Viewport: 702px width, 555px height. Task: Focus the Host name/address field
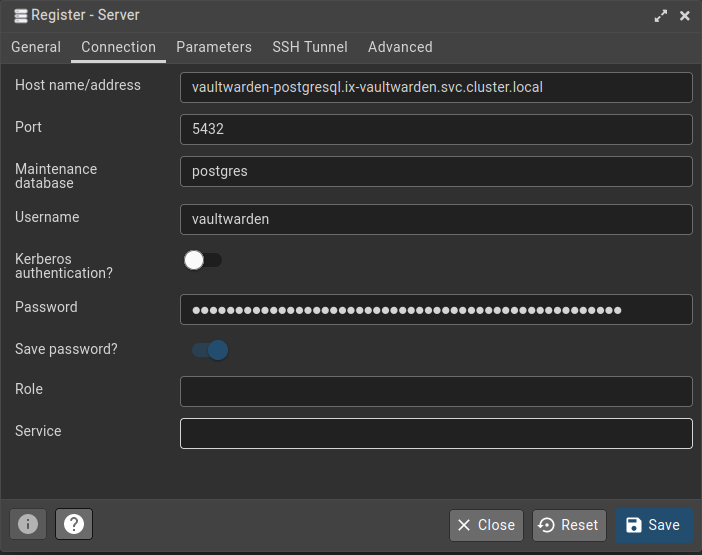tap(436, 87)
